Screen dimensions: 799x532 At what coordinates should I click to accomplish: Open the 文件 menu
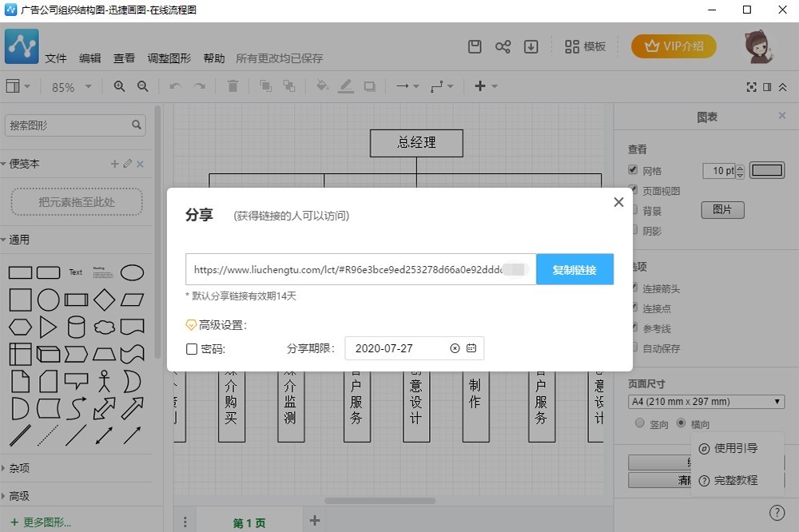point(56,58)
